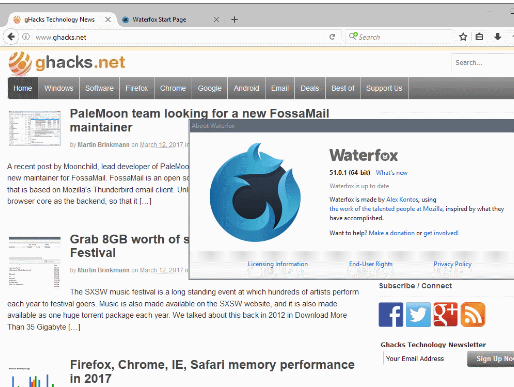Viewport: 514px width, 387px height.
Task: Open the PaleMoon article thumbnail
Action: pos(35,128)
